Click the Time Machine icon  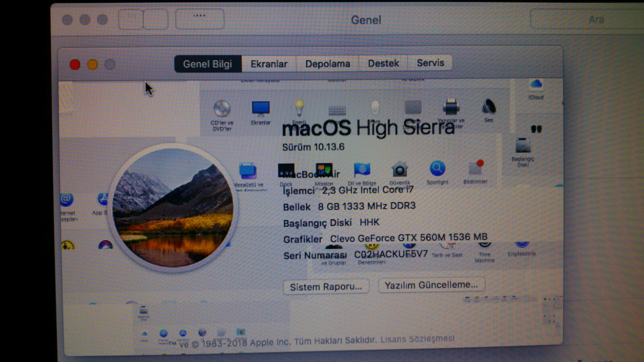pos(485,245)
